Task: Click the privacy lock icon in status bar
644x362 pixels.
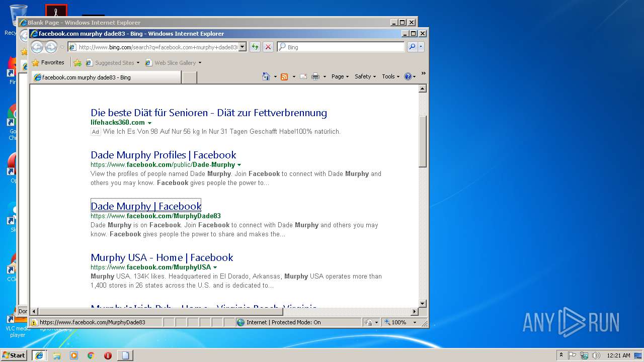Action: click(x=369, y=322)
